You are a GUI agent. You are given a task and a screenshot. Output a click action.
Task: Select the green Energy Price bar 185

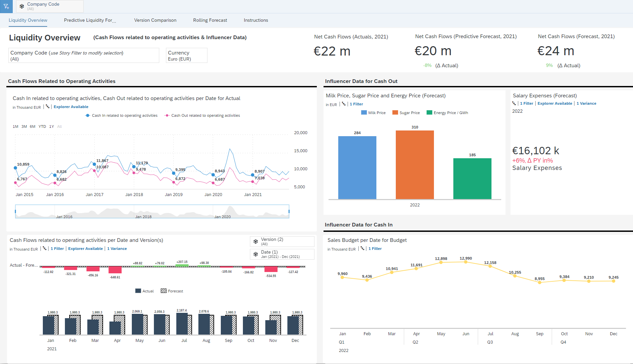472,179
